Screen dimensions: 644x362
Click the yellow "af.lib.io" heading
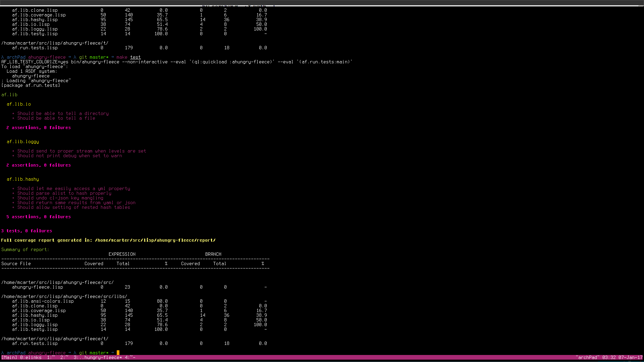18,104
